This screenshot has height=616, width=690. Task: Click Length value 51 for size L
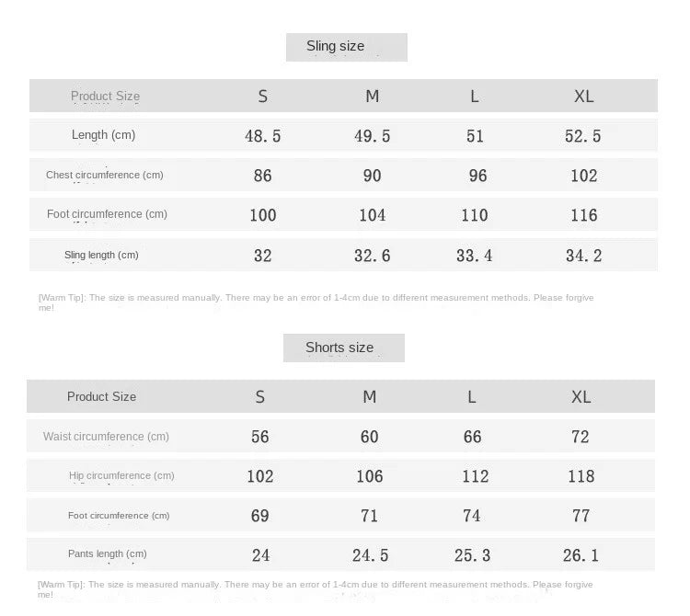(475, 136)
